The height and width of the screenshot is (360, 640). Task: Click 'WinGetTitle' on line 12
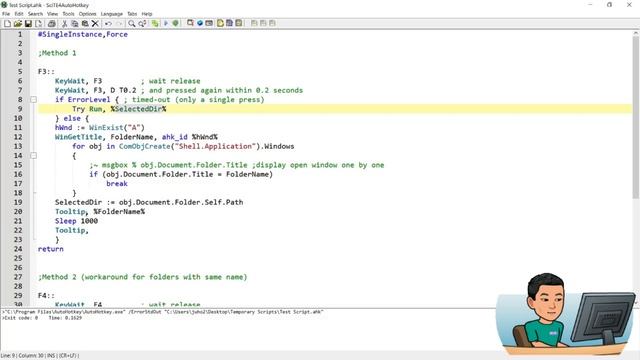(x=78, y=137)
